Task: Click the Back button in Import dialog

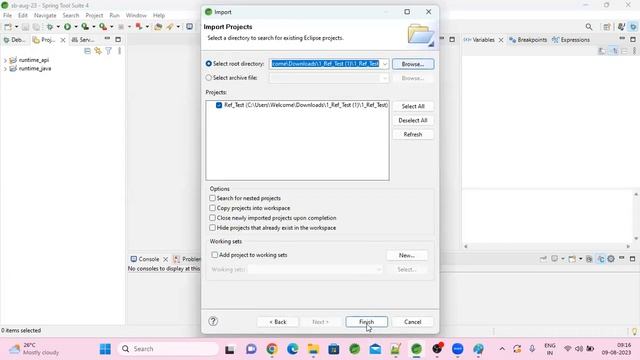Action: [278, 322]
